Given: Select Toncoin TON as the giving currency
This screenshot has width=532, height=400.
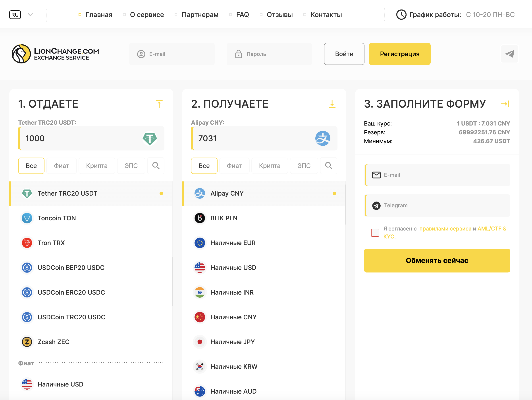Looking at the screenshot, I should click(57, 218).
